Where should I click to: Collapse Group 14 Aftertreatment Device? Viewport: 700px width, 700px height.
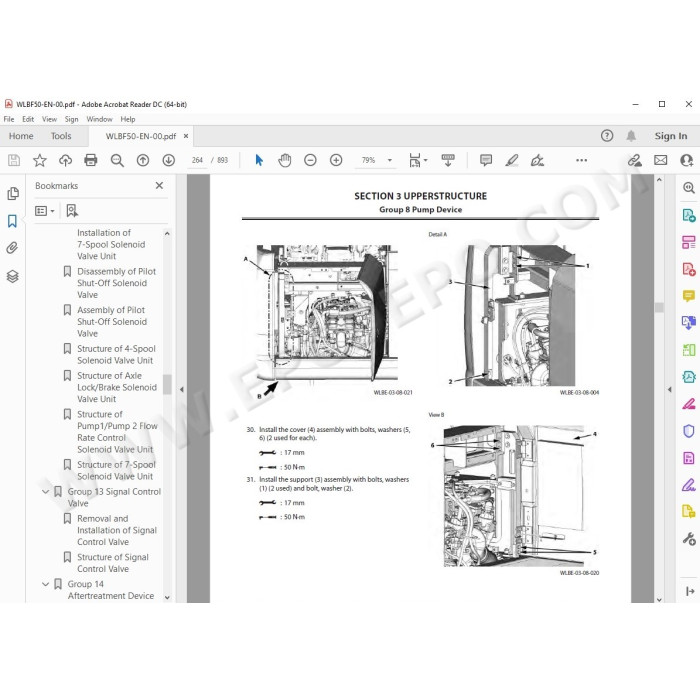tap(46, 584)
